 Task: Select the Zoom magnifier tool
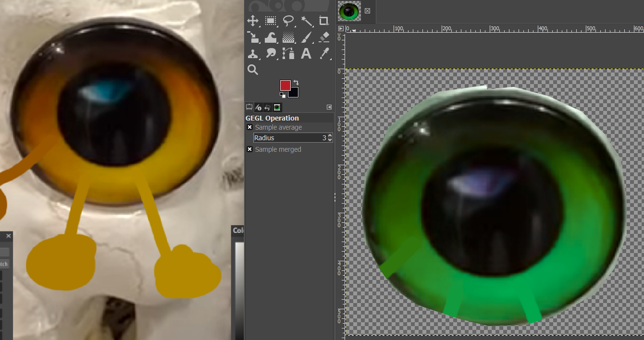click(253, 70)
